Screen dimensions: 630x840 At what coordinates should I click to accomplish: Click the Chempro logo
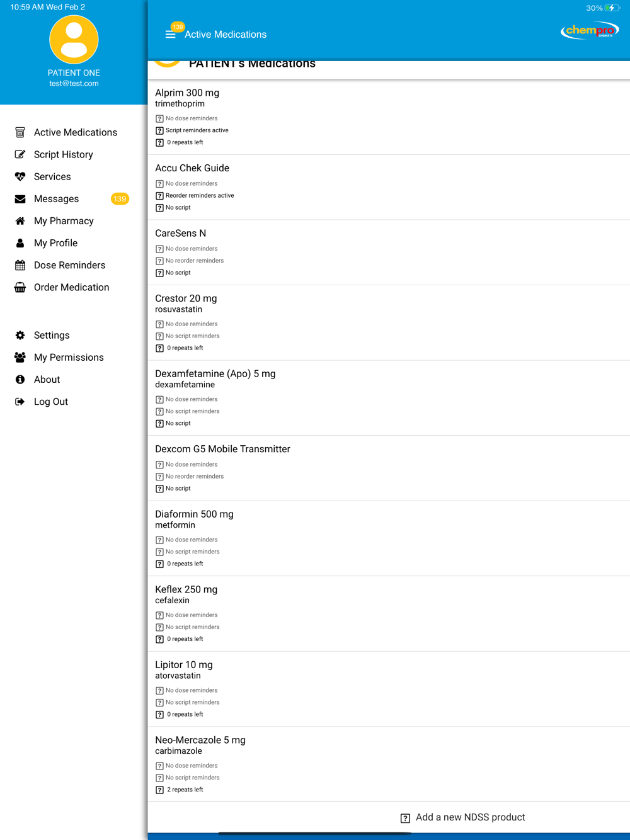coord(589,31)
